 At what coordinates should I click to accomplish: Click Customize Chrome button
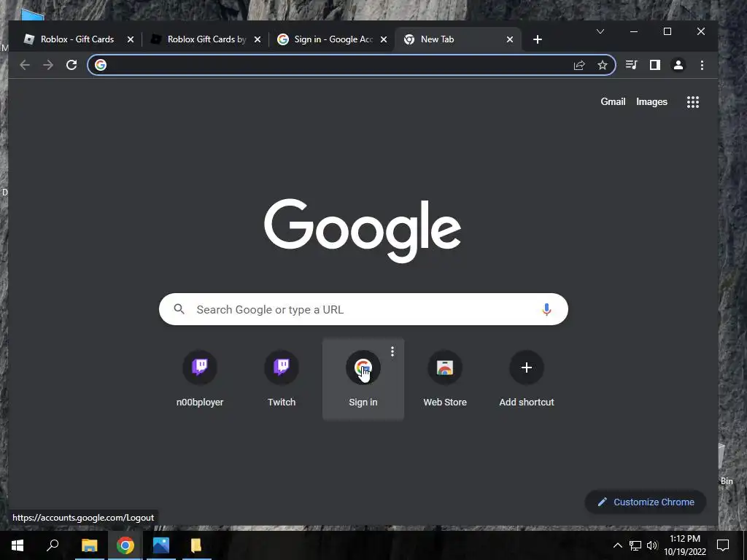pos(646,502)
